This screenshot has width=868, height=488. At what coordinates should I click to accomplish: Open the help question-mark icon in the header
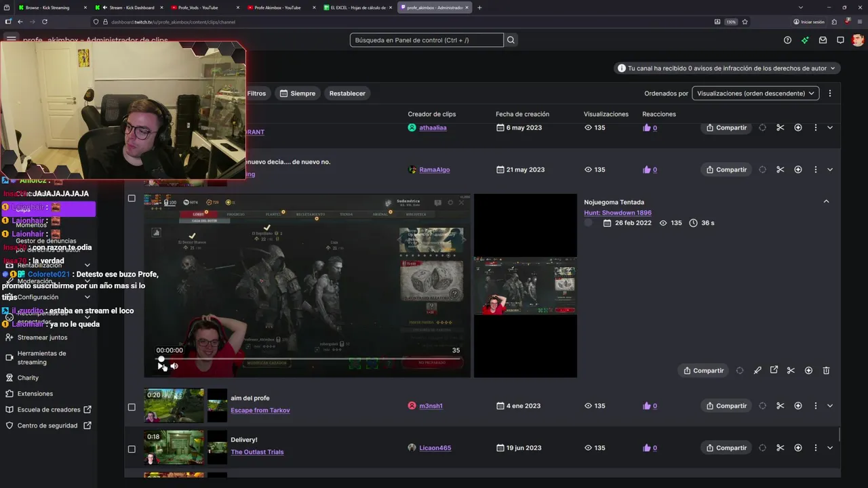(x=787, y=40)
